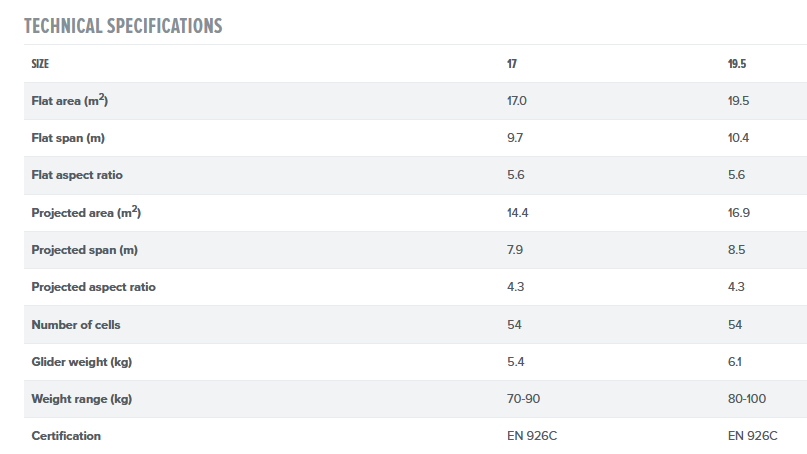
Task: Click the Number of cells row label
Action: pos(76,325)
